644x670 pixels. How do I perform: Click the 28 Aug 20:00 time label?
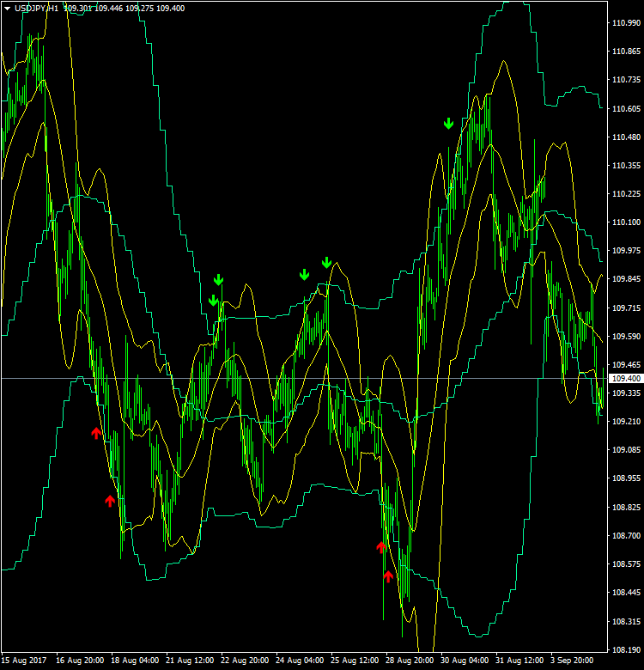pyautogui.click(x=410, y=661)
